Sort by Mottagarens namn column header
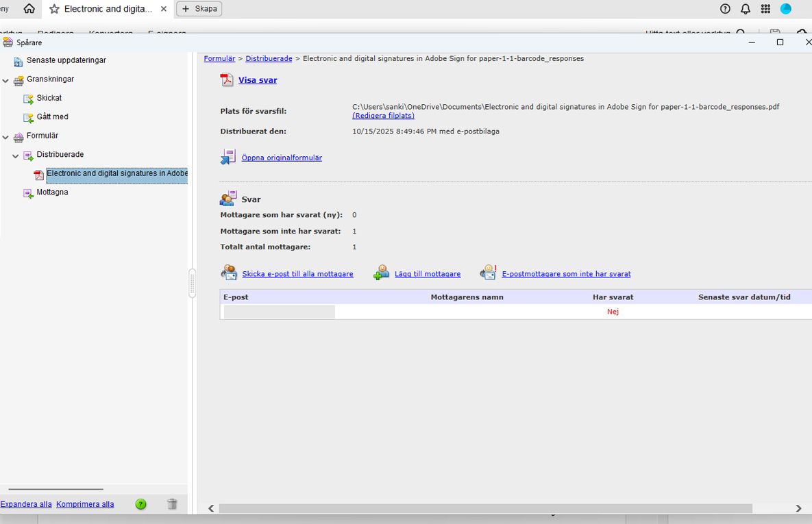The width and height of the screenshot is (812, 524). 467,297
